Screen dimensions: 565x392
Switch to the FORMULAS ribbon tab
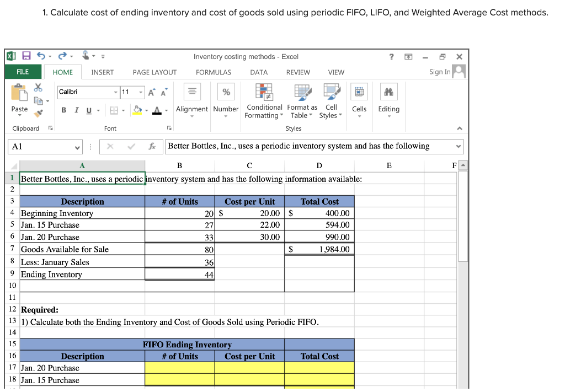click(213, 72)
